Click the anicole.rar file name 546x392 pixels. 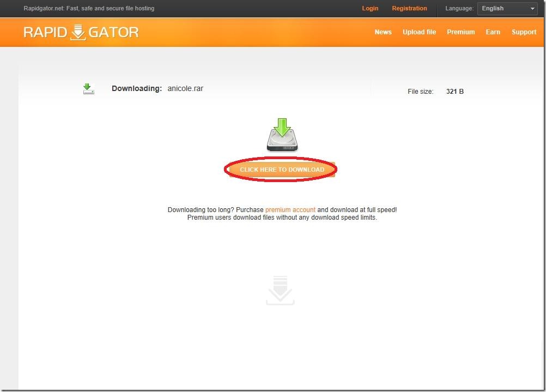(x=185, y=88)
